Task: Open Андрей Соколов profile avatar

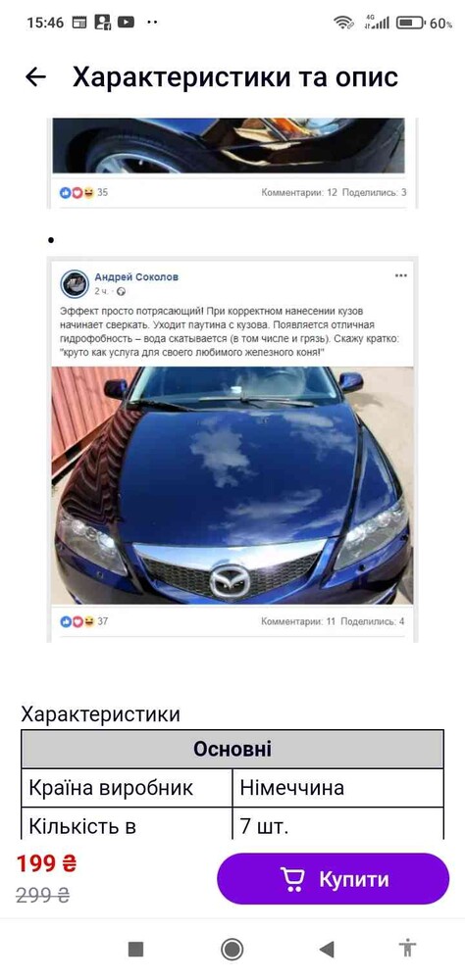Action: pos(75,284)
